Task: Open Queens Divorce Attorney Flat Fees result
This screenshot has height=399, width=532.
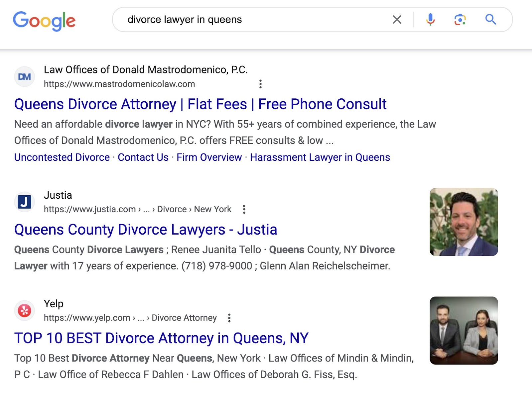Action: (x=200, y=104)
